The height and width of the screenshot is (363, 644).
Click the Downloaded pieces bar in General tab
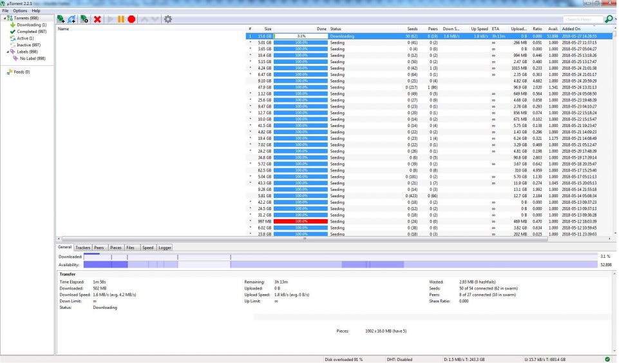(x=341, y=257)
